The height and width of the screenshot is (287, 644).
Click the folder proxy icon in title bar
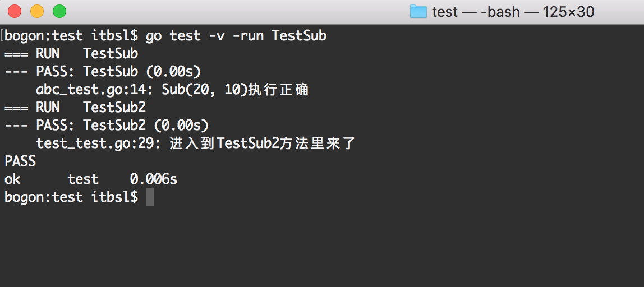[x=418, y=12]
